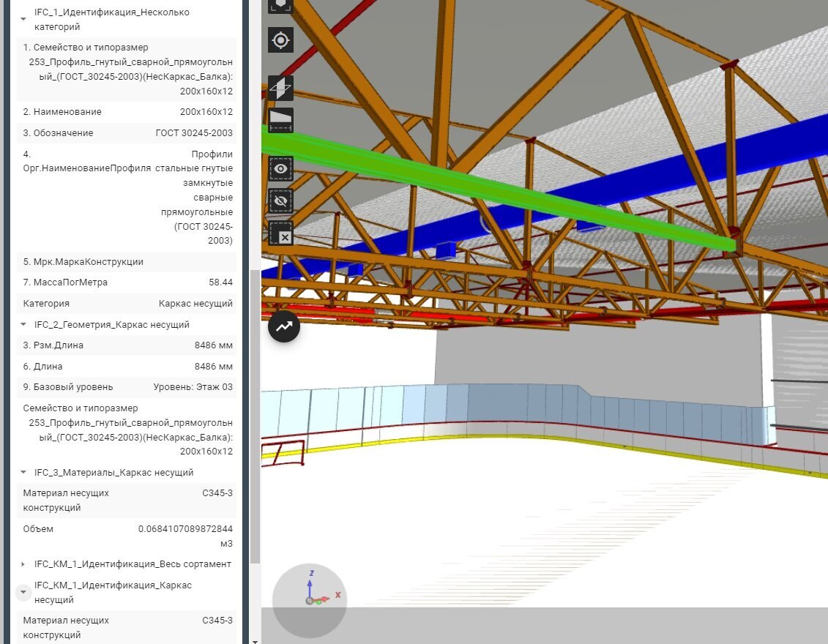This screenshot has width=828, height=644.
Task: Activate the section plane tool icon
Action: pos(280,88)
